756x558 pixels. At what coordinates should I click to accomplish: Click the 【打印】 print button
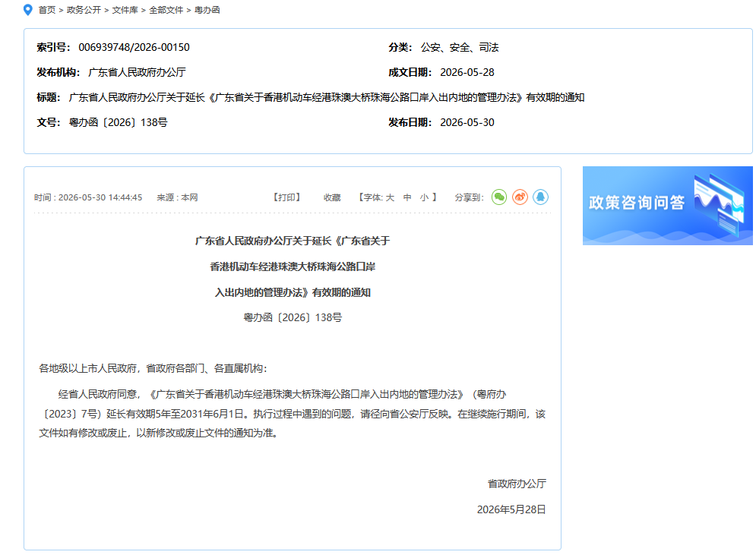(x=287, y=197)
